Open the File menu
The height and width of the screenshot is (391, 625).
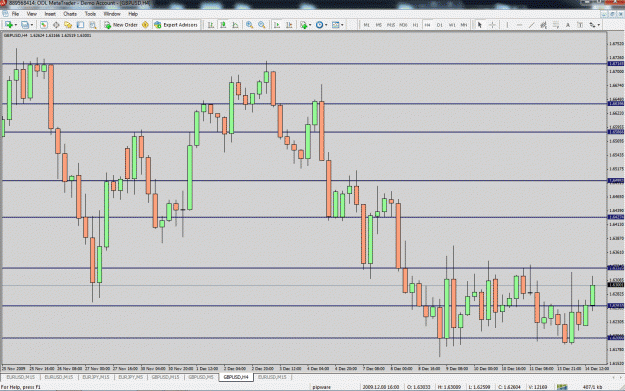pyautogui.click(x=15, y=14)
